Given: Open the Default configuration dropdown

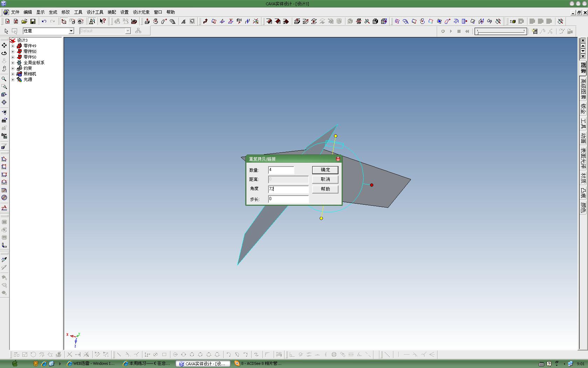Looking at the screenshot, I should (128, 31).
